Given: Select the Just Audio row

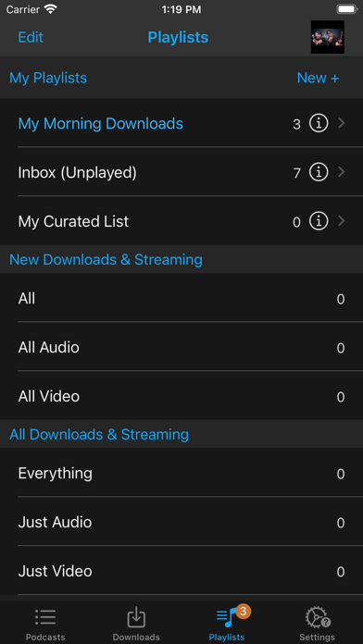Looking at the screenshot, I should tap(181, 522).
